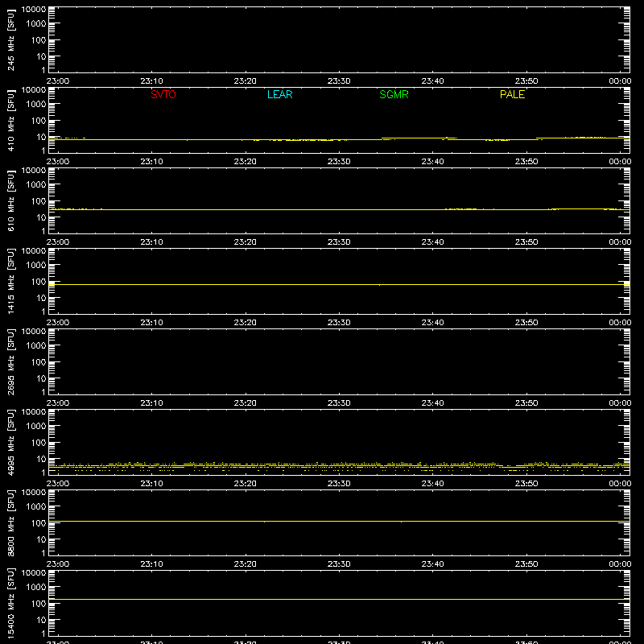Click 23:20 time label under 1415 MHz plot
644x644 pixels.
click(246, 323)
